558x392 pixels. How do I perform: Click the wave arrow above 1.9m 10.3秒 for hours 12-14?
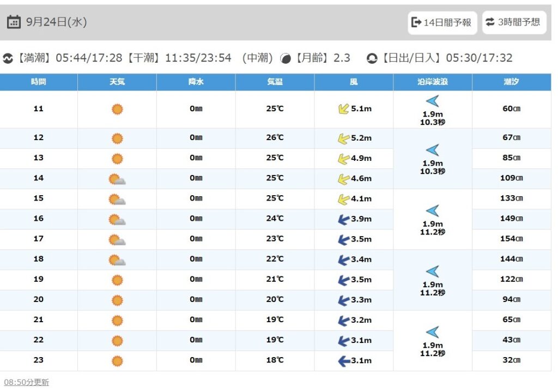pyautogui.click(x=432, y=150)
